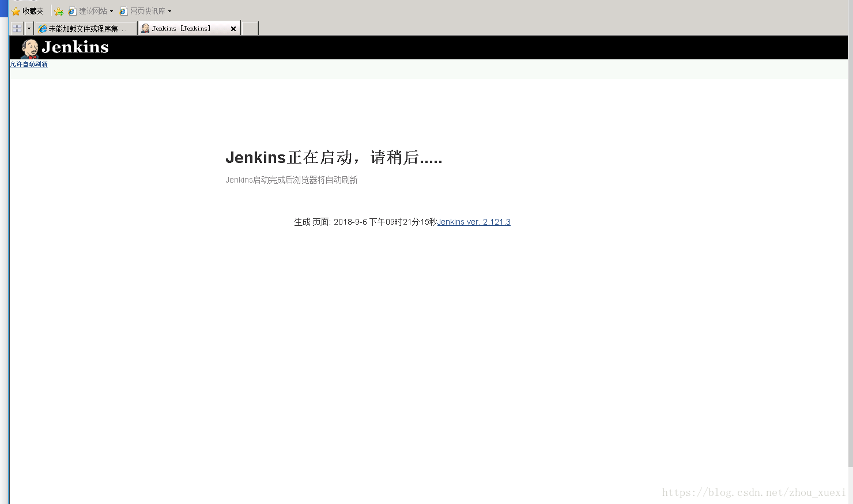Image resolution: width=853 pixels, height=504 pixels.
Task: Click the Jenkins title in header
Action: [x=75, y=47]
